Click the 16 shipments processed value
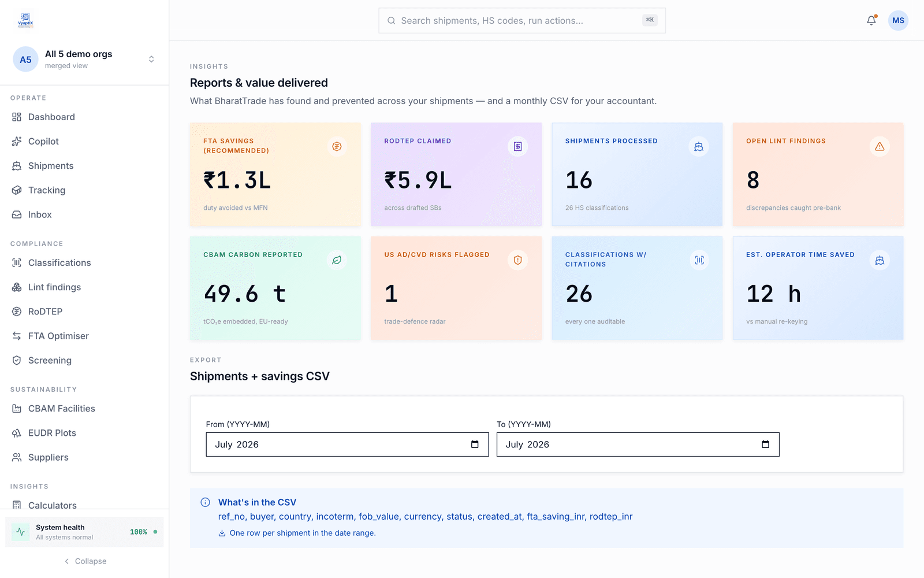 tap(579, 180)
